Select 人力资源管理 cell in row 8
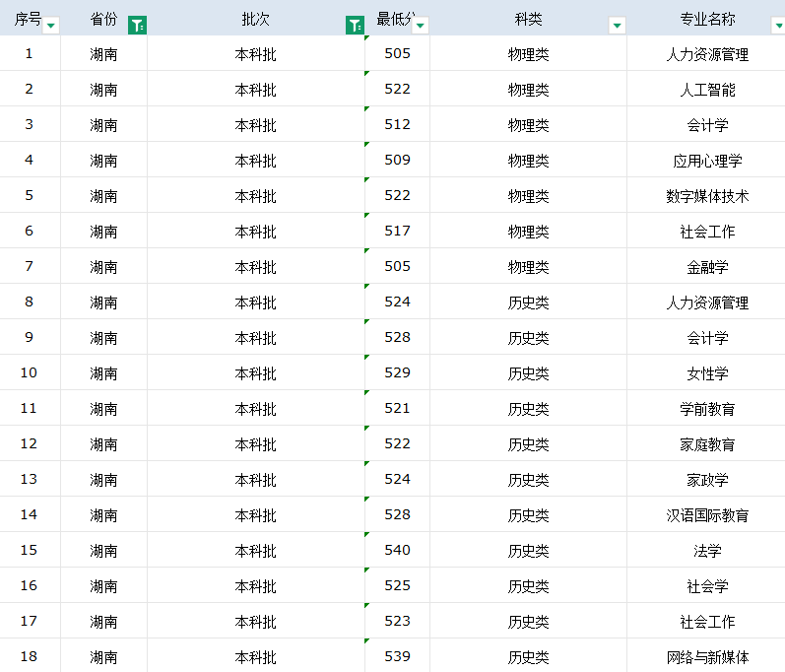Image resolution: width=785 pixels, height=672 pixels. pyautogui.click(x=706, y=302)
